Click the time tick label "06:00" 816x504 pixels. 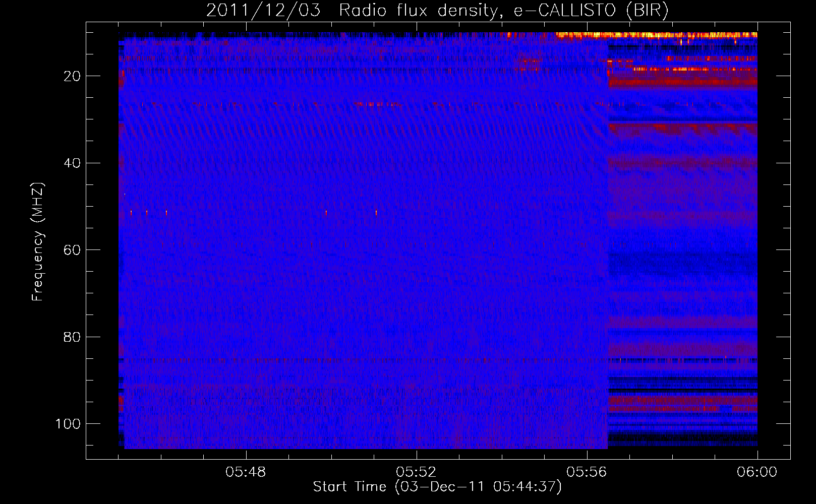(x=757, y=472)
